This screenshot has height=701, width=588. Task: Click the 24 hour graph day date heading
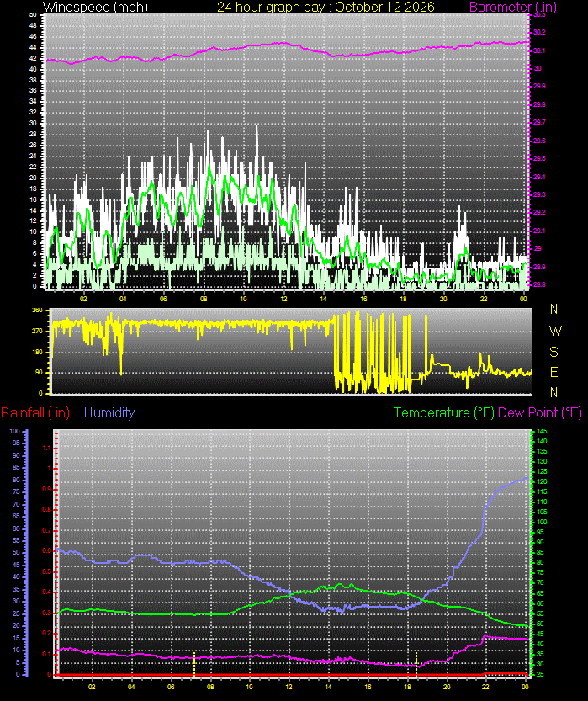pyautogui.click(x=326, y=7)
